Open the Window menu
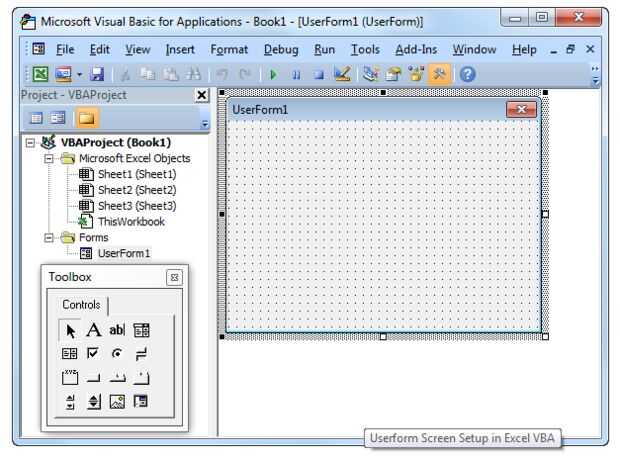The image size is (620, 460). (x=474, y=49)
